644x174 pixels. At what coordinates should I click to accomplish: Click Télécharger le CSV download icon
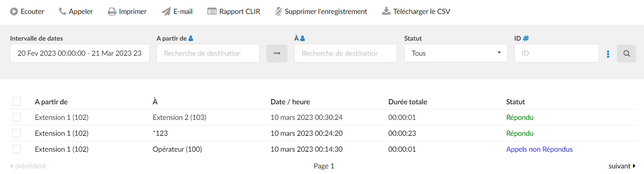point(386,12)
